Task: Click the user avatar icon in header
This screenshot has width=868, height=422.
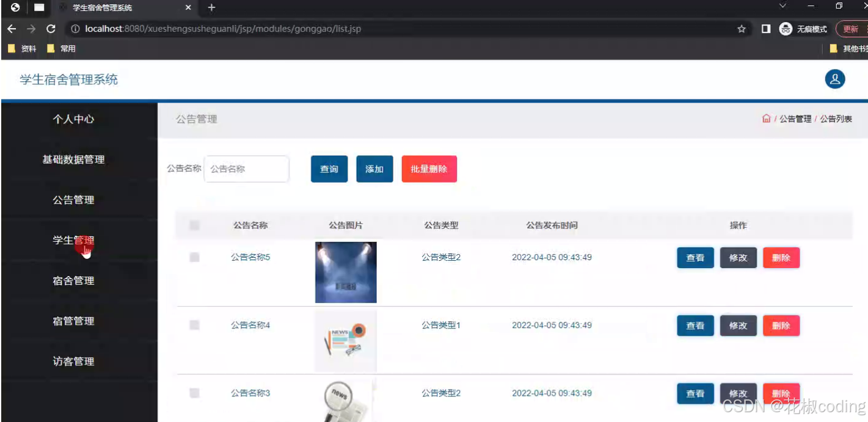Action: tap(835, 79)
